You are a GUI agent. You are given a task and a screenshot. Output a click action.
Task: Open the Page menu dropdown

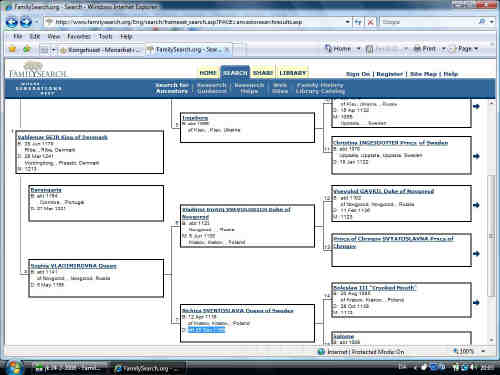pos(465,49)
